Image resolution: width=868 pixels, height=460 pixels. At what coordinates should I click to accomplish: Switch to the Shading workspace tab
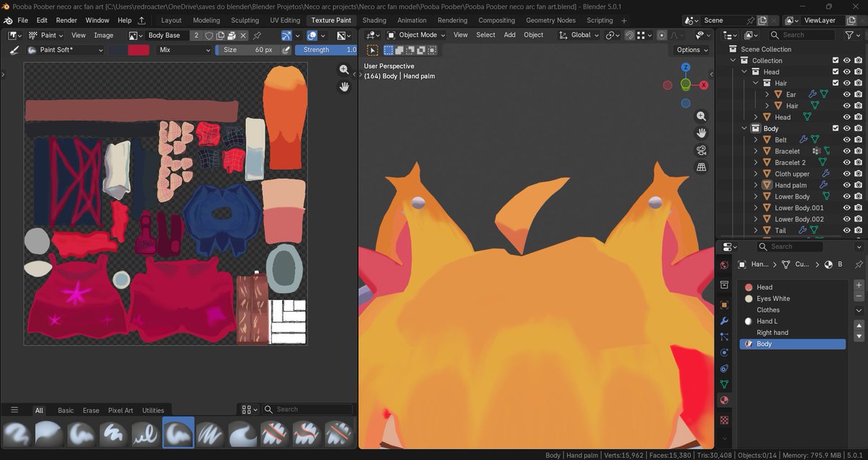tap(374, 20)
